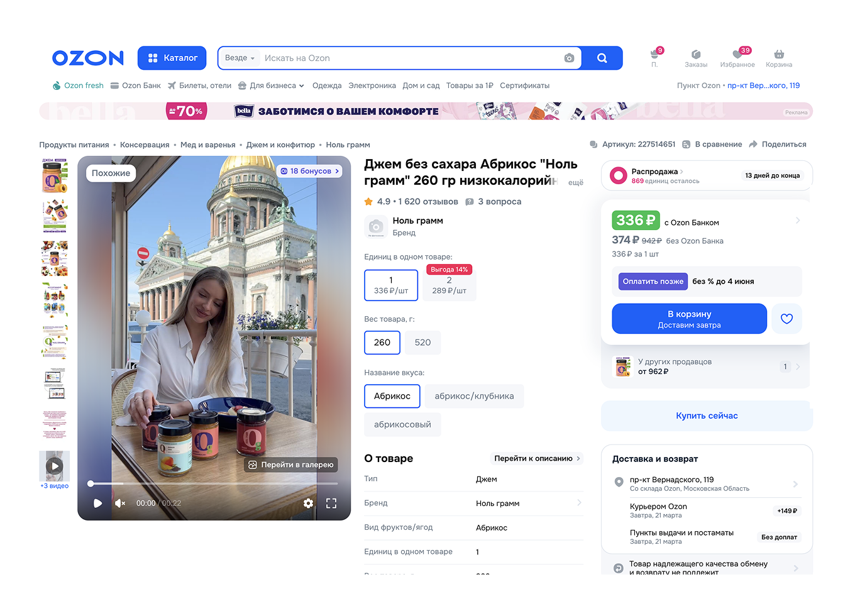Screen dimensions: 855x616
Task: Search by photo using camera icon
Action: (x=569, y=58)
